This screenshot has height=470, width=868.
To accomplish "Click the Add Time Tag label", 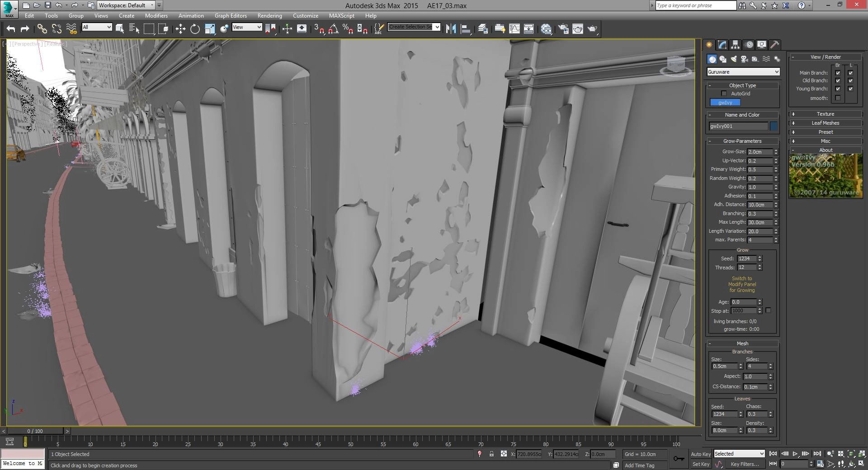I will pyautogui.click(x=640, y=465).
